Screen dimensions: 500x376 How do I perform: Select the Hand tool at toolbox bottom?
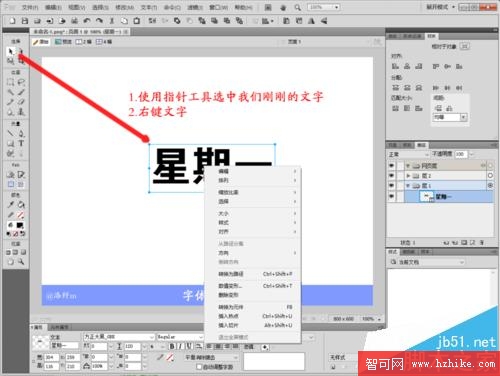[11, 262]
